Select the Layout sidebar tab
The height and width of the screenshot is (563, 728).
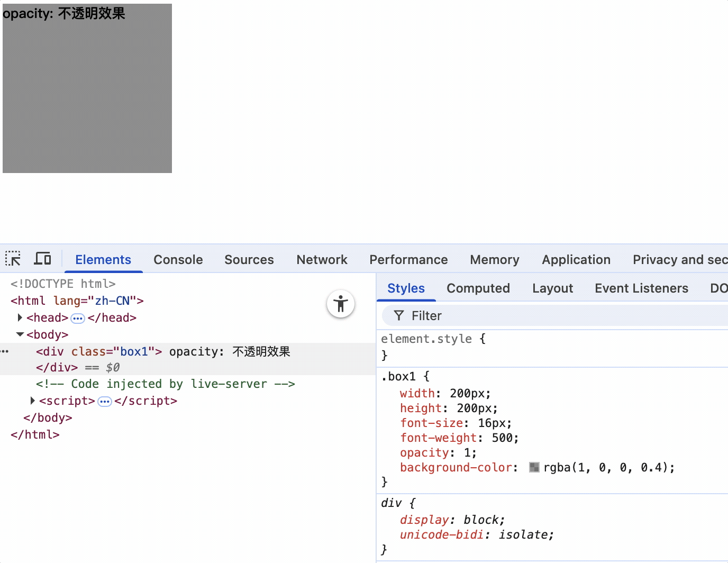point(553,288)
